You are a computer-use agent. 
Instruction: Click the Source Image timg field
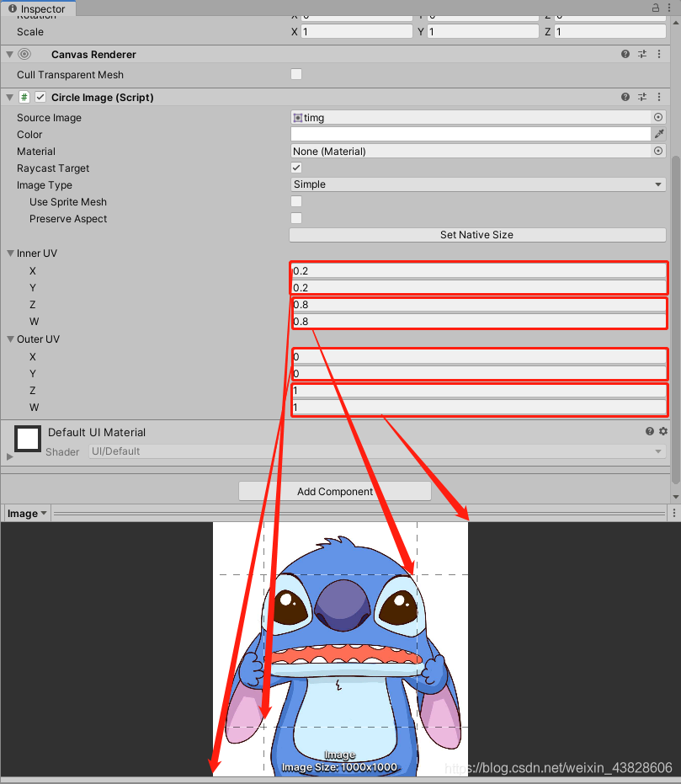click(x=471, y=118)
